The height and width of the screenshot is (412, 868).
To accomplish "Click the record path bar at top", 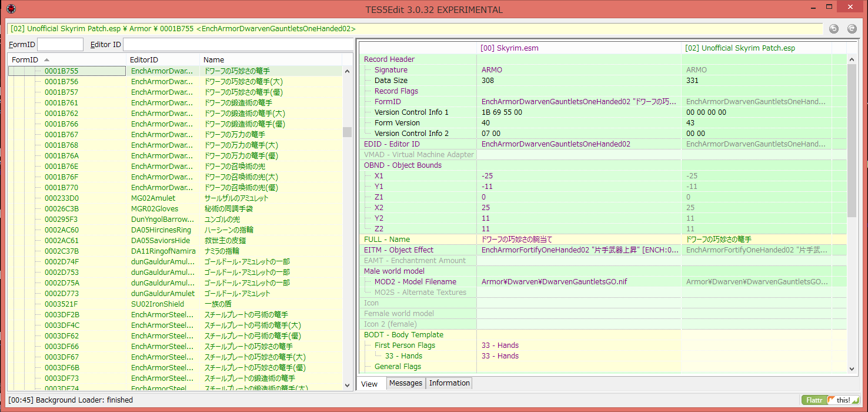I will click(414, 28).
